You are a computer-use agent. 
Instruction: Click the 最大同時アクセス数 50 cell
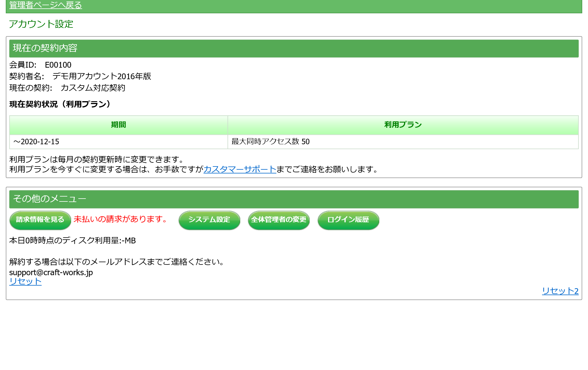coord(270,142)
